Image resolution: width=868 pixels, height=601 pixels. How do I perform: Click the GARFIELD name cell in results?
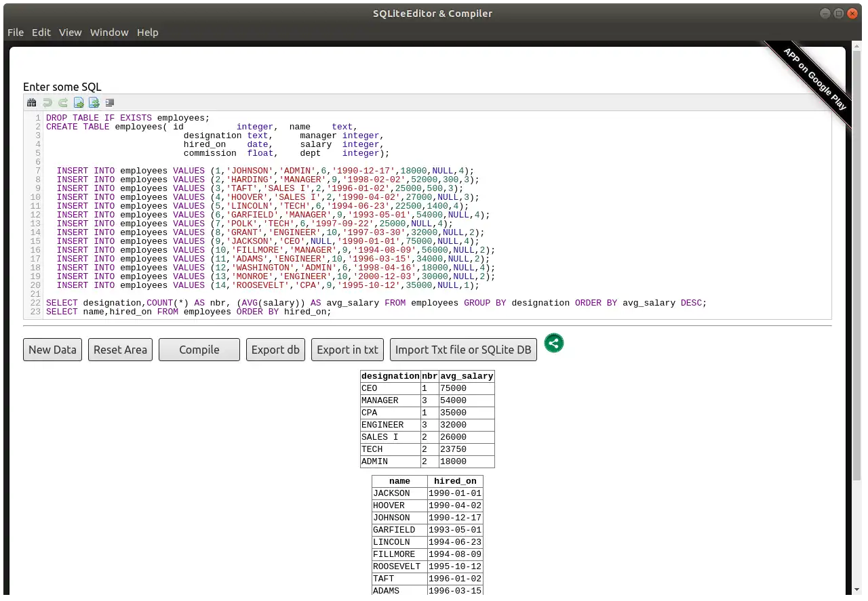pos(399,530)
